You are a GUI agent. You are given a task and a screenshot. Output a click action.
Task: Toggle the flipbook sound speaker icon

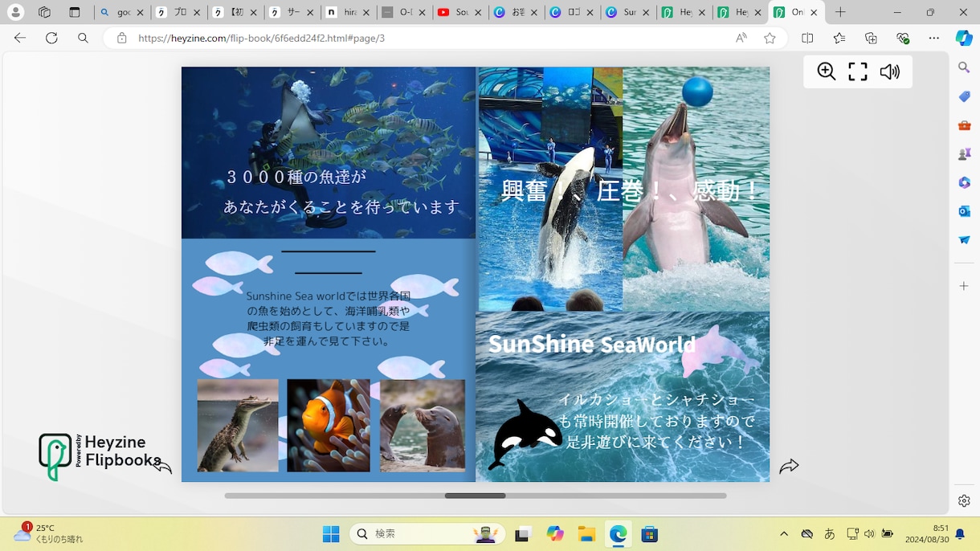coord(889,71)
